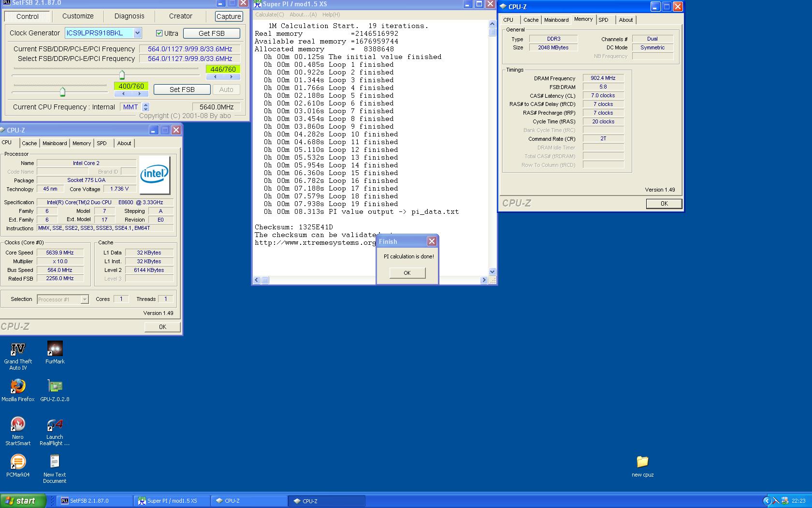
Task: Click the Get FSB button
Action: click(212, 33)
